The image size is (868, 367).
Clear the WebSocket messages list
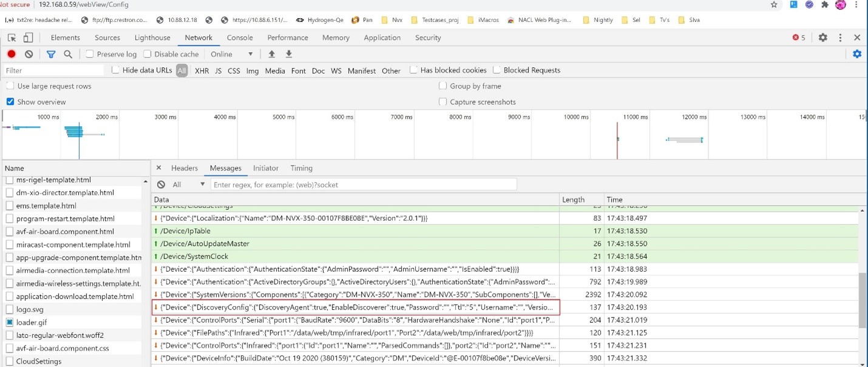click(161, 184)
